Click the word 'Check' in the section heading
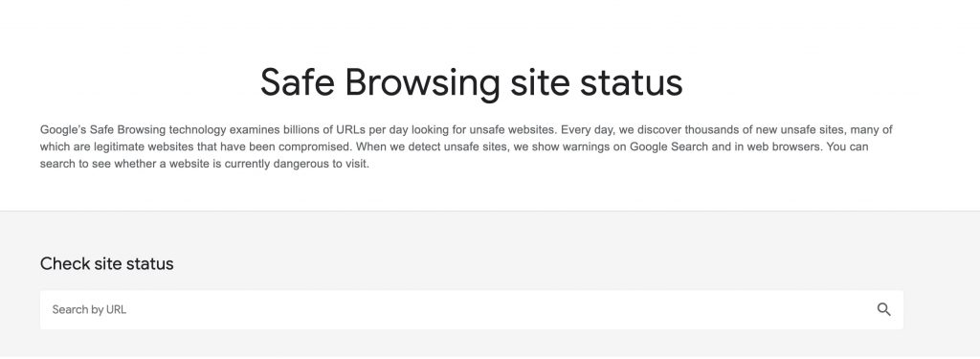The image size is (980, 359). pos(65,263)
